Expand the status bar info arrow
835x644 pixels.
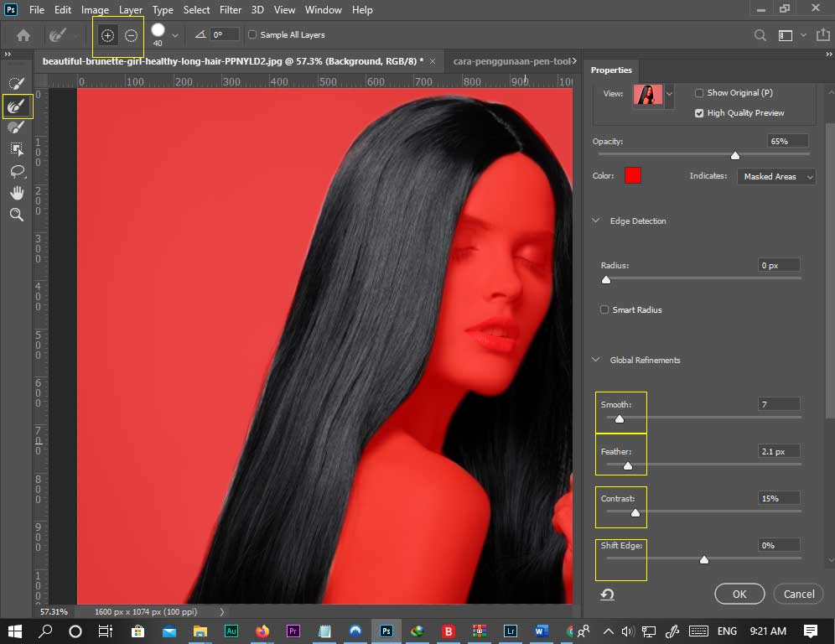221,612
